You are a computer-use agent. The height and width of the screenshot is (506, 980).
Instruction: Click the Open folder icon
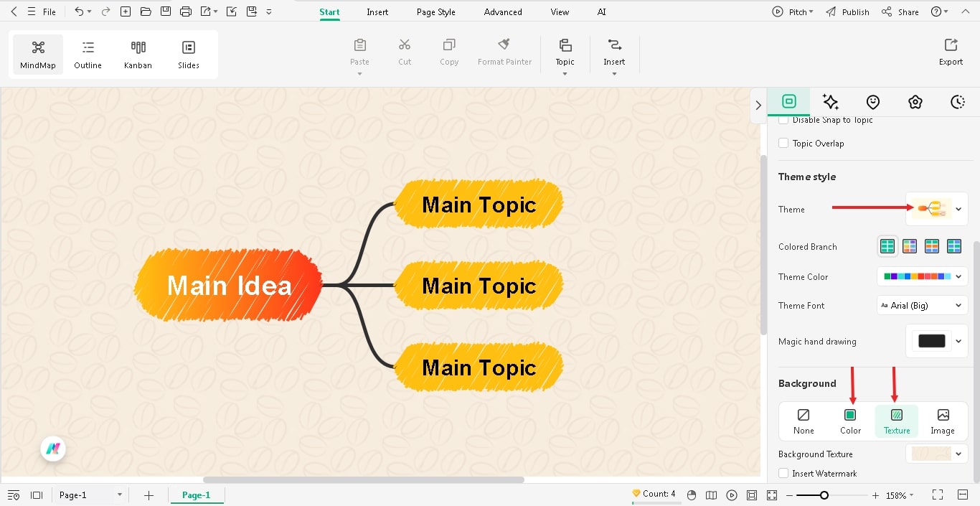coord(146,11)
